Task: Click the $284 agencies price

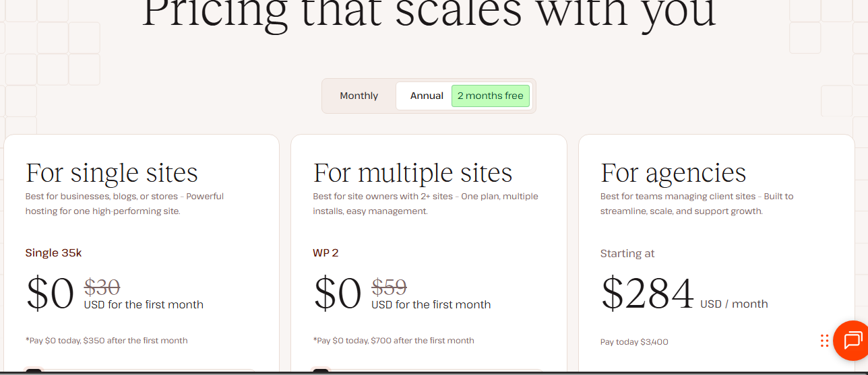Action: pyautogui.click(x=647, y=294)
